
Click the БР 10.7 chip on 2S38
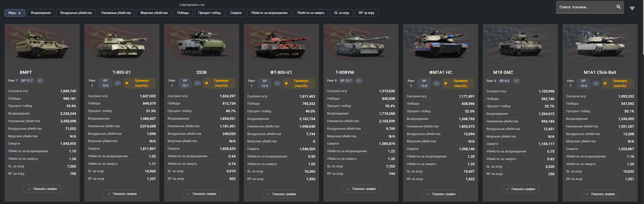(185, 83)
